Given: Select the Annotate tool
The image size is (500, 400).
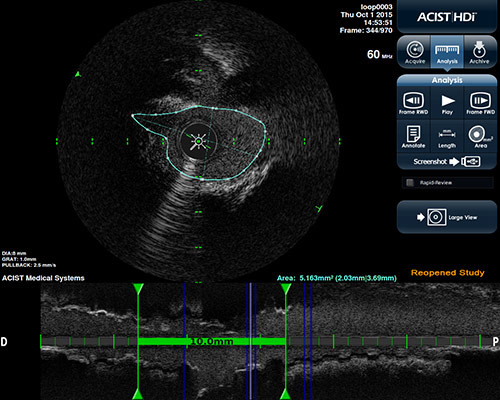Looking at the screenshot, I should point(413,137).
